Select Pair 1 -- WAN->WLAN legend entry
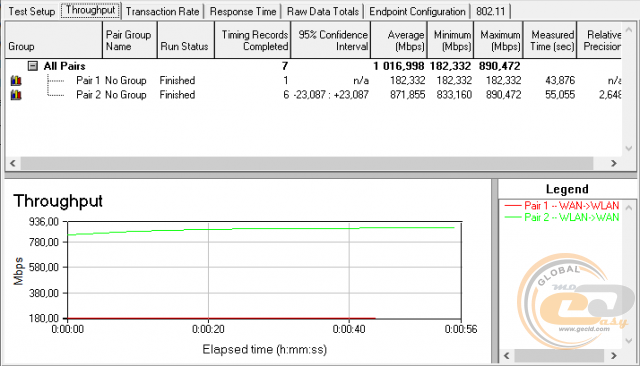Viewport: 640px width, 366px height. point(562,205)
